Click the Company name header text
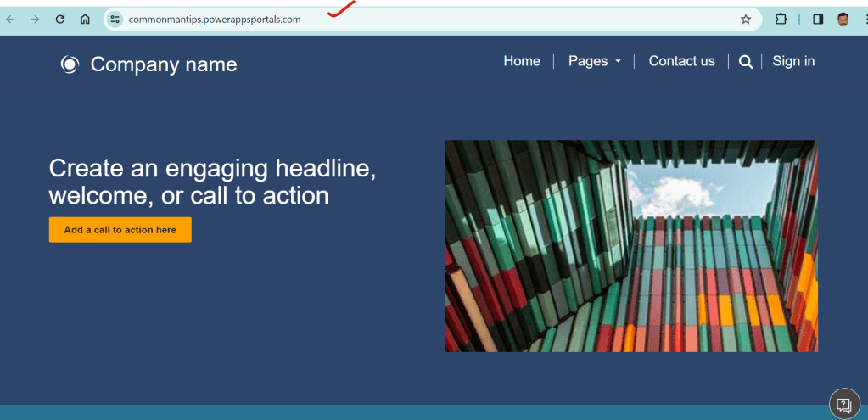The width and height of the screenshot is (868, 420). [164, 64]
